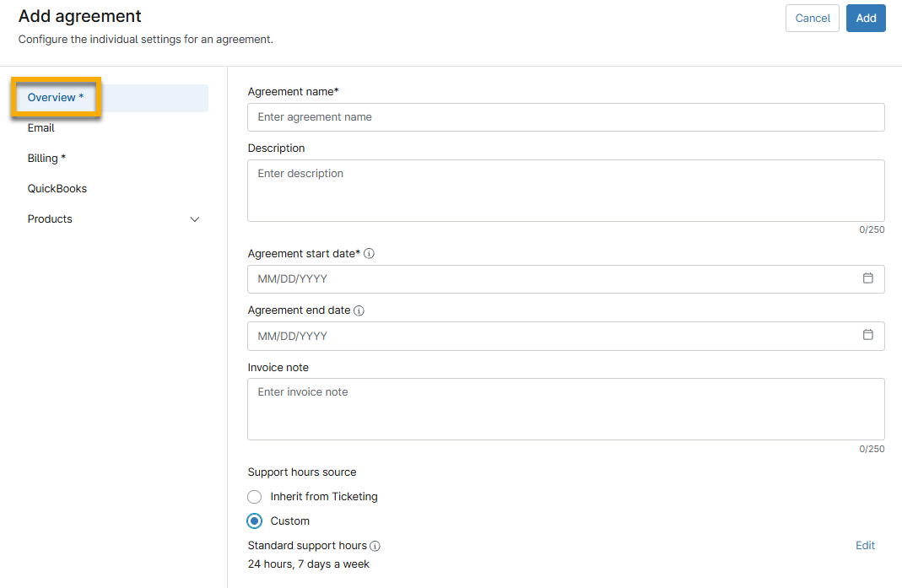Expand the Products section chevron
Image resolution: width=902 pixels, height=588 pixels.
click(x=195, y=219)
